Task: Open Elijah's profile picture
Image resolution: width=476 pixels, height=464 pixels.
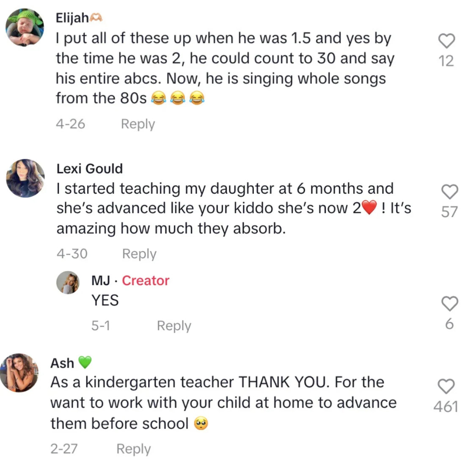Action: 25,27
